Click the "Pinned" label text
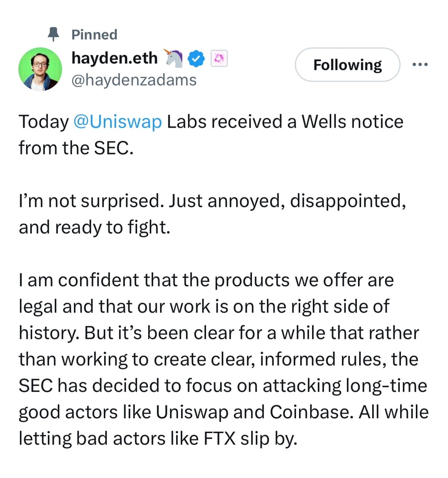448x478 pixels. (94, 35)
